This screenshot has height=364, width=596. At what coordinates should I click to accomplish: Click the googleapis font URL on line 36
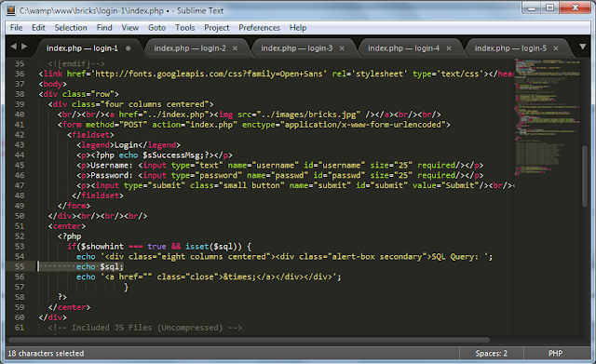point(209,74)
